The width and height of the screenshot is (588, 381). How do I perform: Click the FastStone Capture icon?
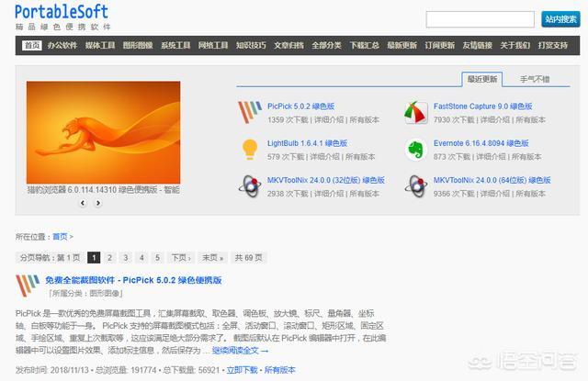(415, 113)
